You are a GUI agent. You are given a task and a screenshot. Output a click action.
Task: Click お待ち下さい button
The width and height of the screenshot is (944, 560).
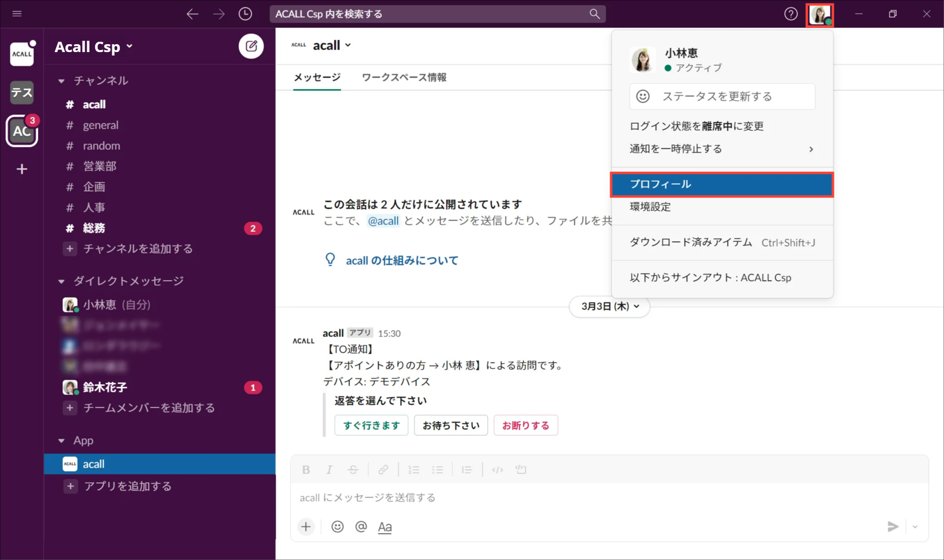point(451,425)
